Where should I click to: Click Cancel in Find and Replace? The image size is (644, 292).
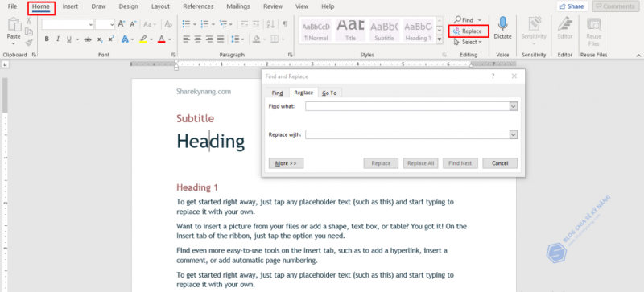[500, 163]
